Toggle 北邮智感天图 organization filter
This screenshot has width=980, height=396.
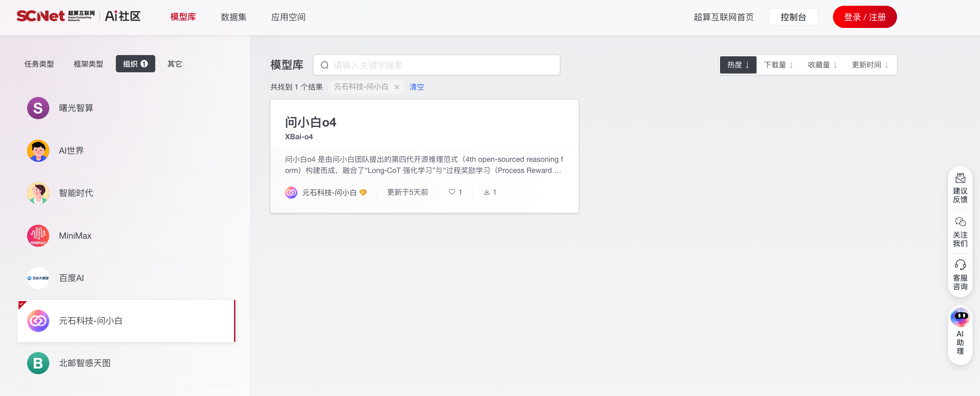126,363
